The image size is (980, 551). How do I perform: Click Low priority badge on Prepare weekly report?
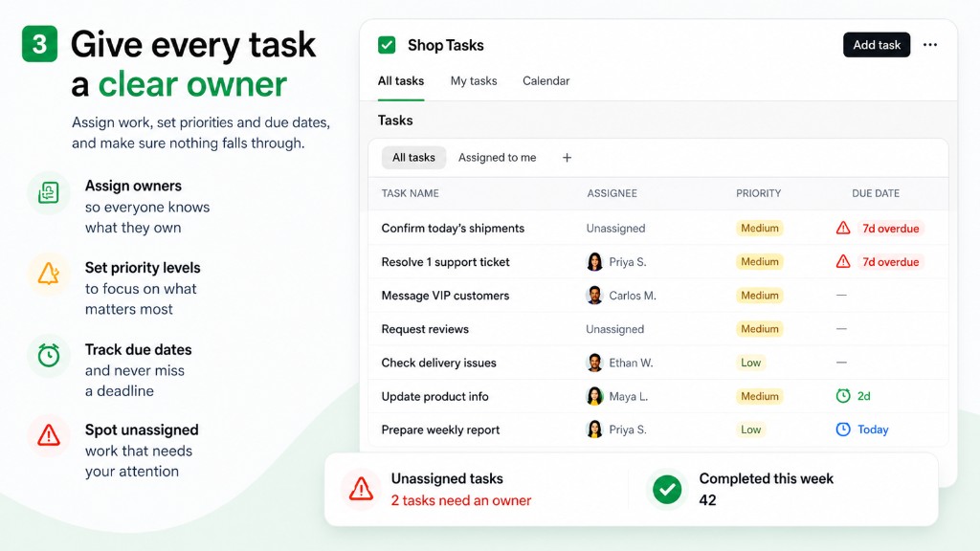[750, 430]
